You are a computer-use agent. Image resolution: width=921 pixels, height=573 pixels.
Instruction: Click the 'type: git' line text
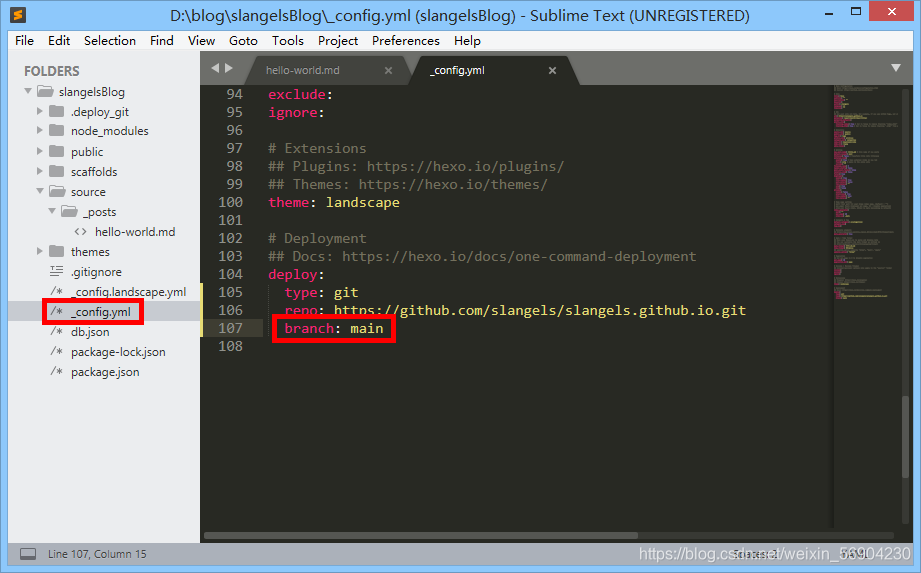[x=321, y=292]
